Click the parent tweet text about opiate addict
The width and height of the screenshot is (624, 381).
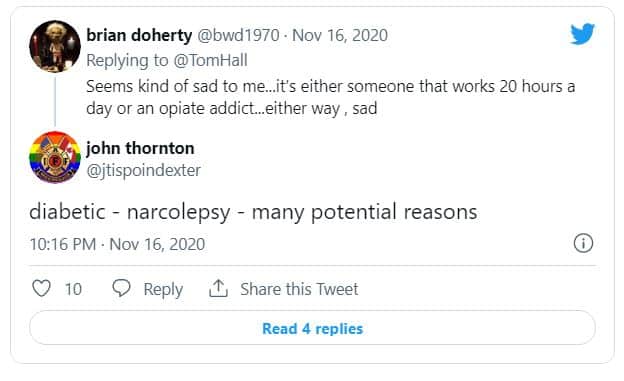click(x=330, y=97)
